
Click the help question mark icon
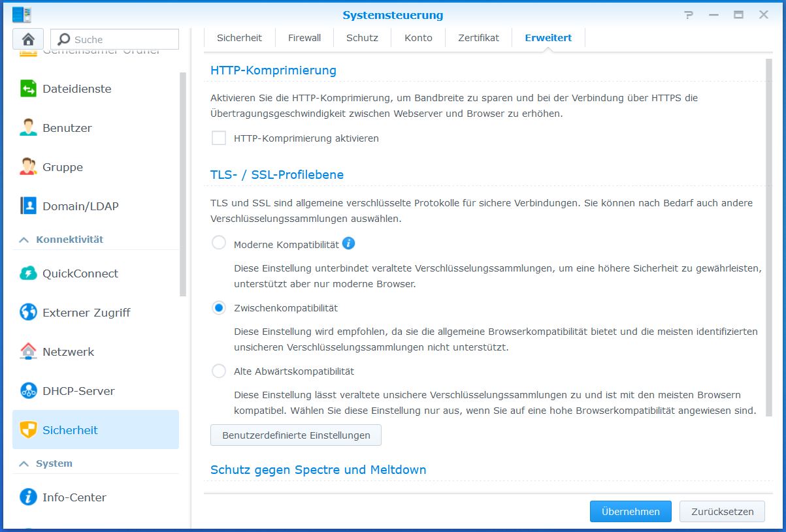[x=688, y=14]
